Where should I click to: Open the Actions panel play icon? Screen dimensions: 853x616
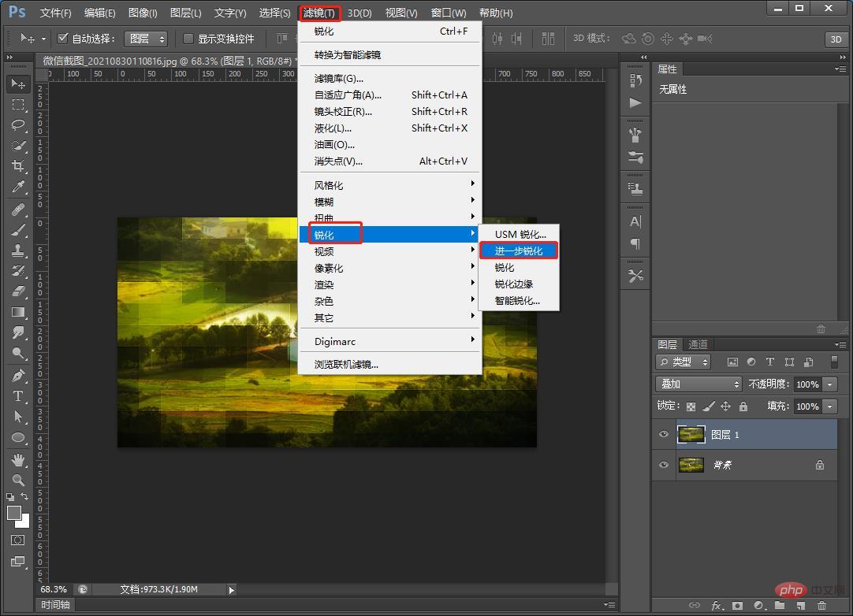pos(635,102)
